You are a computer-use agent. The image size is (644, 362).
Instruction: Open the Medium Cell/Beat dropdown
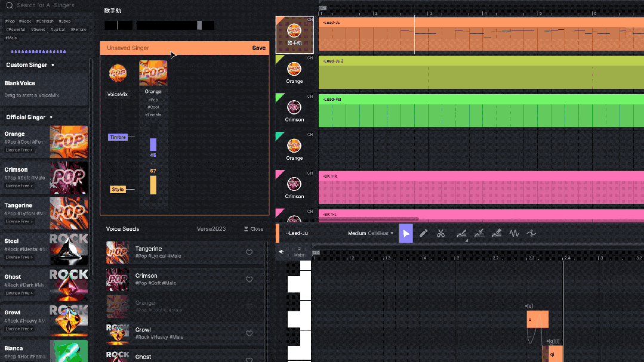(x=371, y=234)
